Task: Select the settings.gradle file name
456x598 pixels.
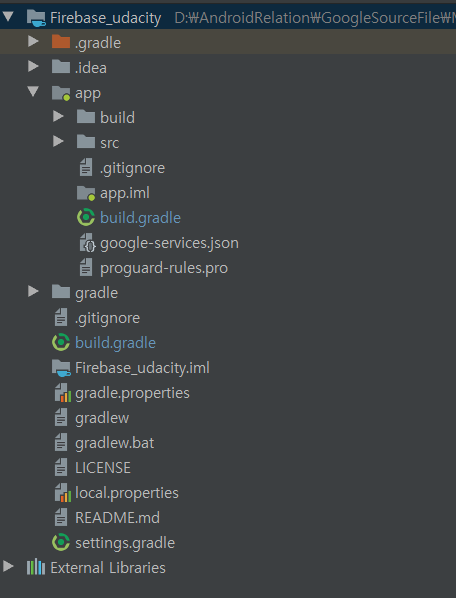Action: pos(125,543)
